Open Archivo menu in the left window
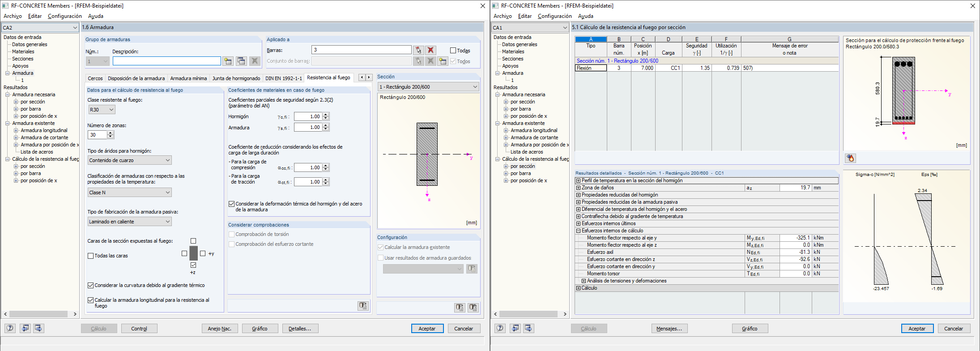 (13, 16)
